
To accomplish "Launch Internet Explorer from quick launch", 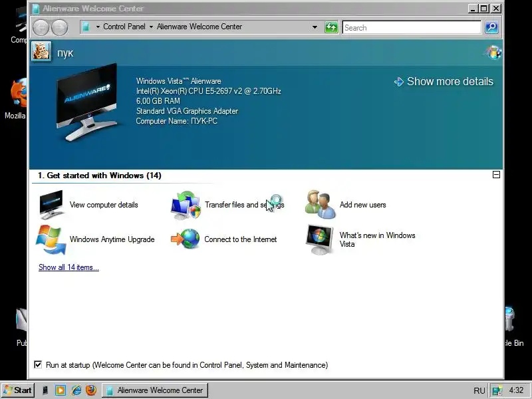I will pos(76,390).
